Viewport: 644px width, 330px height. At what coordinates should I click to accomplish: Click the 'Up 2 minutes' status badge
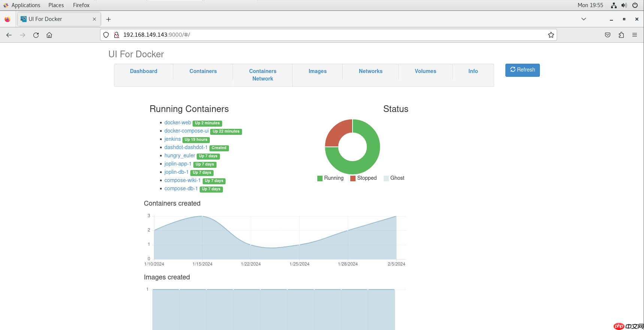(x=207, y=123)
